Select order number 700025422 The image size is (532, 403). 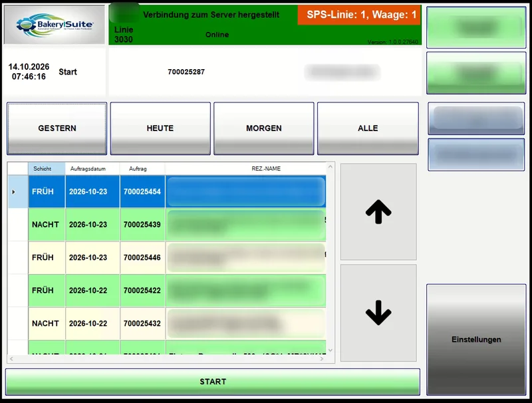pos(142,291)
